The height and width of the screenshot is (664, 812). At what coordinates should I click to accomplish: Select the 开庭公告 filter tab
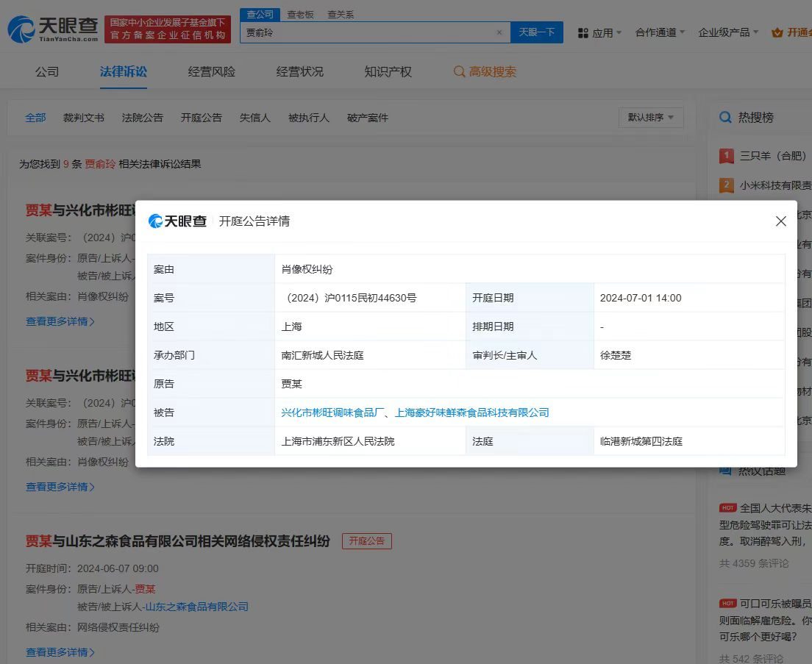click(x=201, y=117)
